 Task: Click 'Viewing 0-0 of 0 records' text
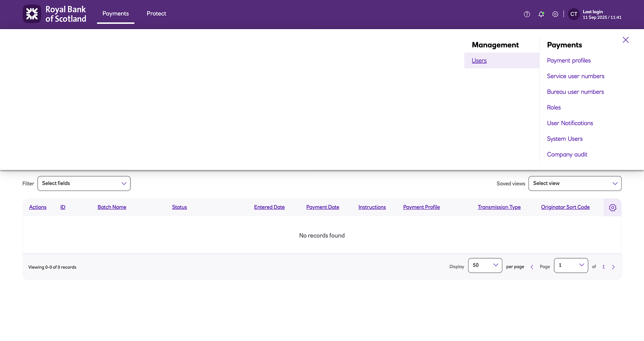pyautogui.click(x=52, y=267)
